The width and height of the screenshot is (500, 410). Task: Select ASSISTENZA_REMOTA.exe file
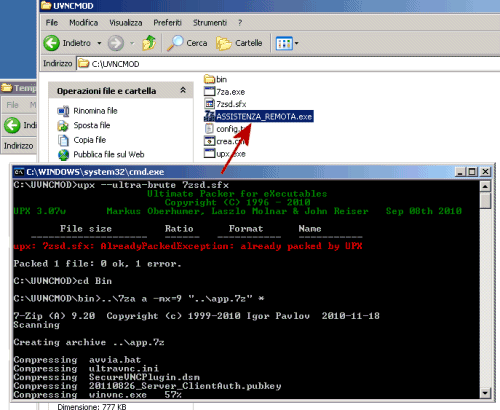tap(259, 116)
